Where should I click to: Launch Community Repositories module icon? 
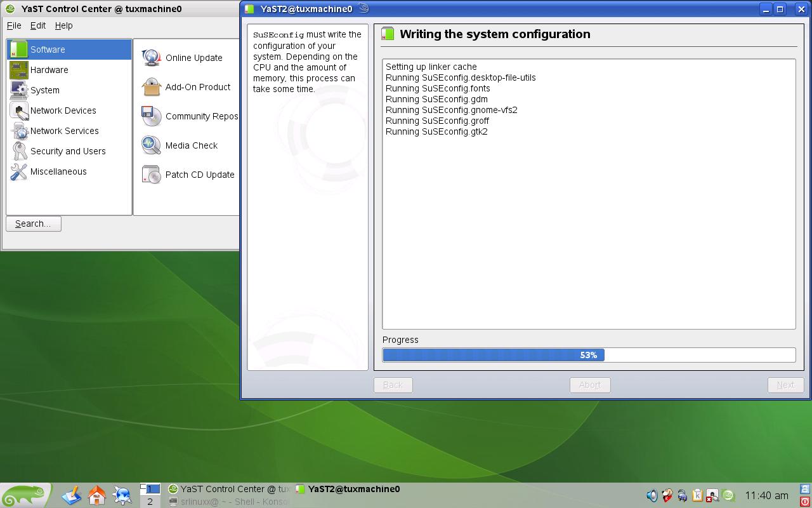pos(152,116)
